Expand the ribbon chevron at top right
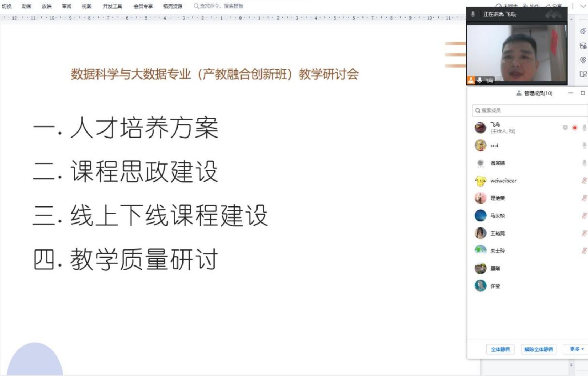 (583, 6)
